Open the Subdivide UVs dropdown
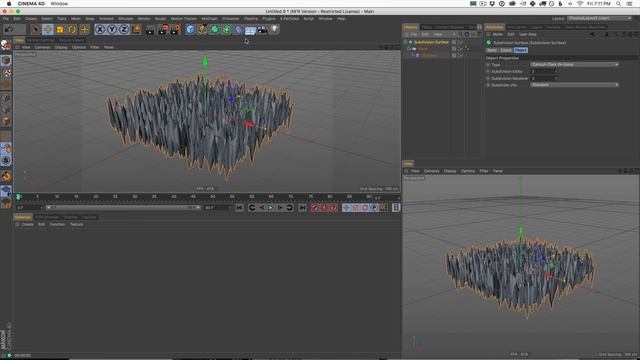 [574, 85]
